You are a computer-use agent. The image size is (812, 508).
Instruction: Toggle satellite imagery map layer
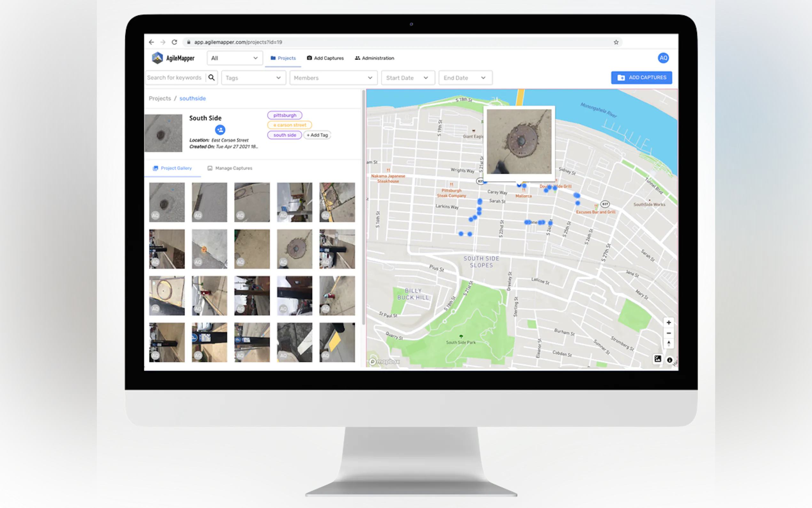657,359
